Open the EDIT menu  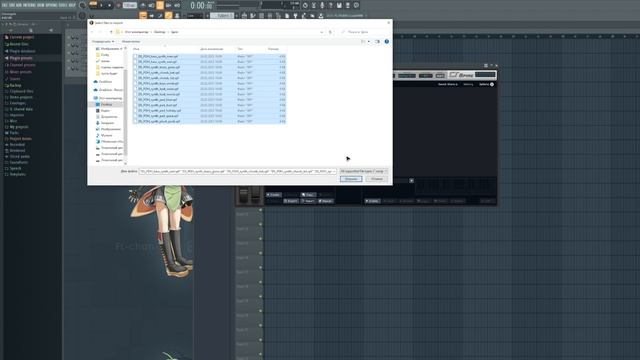click(x=12, y=5)
